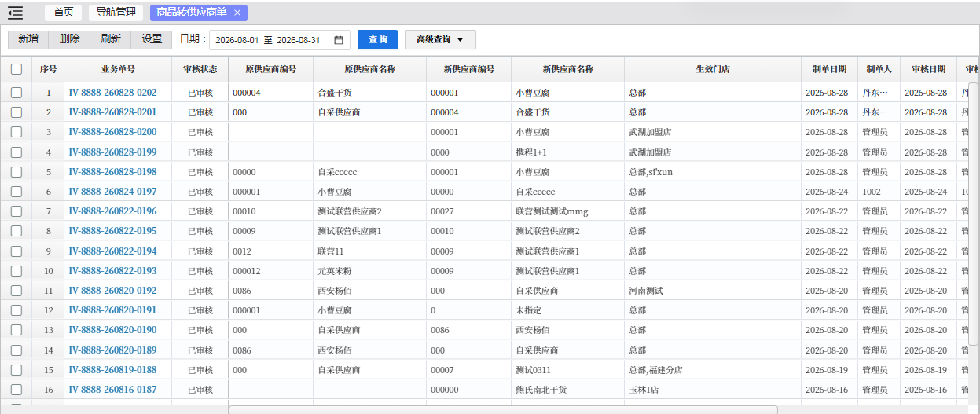
Task: Click the date range input field
Action: [x=280, y=40]
